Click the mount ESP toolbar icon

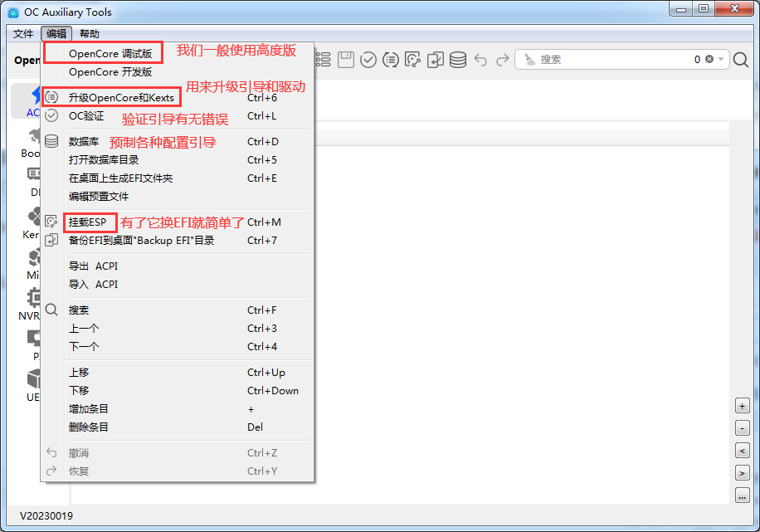413,60
